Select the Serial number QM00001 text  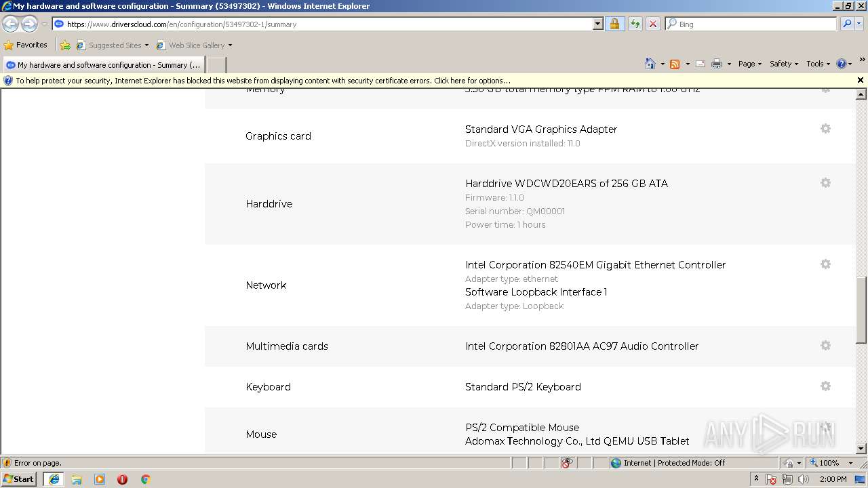click(515, 211)
